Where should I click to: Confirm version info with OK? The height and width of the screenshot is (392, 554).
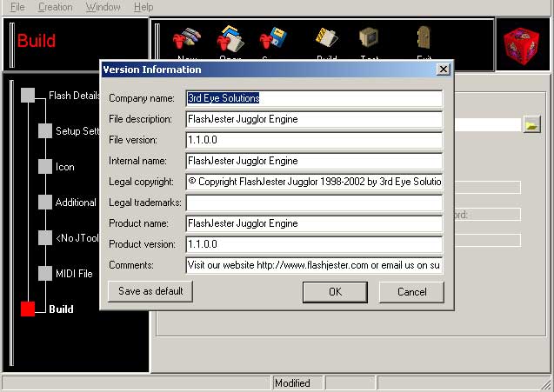click(335, 292)
